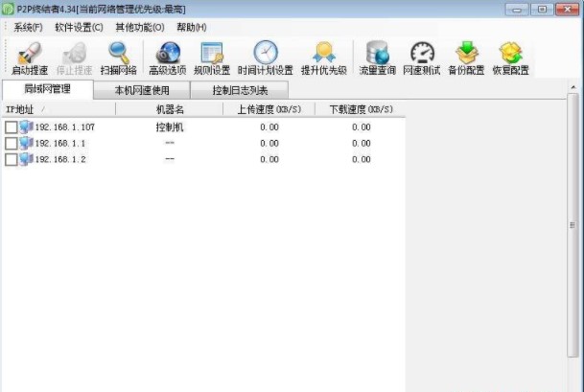Click the scrollbar up arrow
The image size is (584, 392).
573,87
